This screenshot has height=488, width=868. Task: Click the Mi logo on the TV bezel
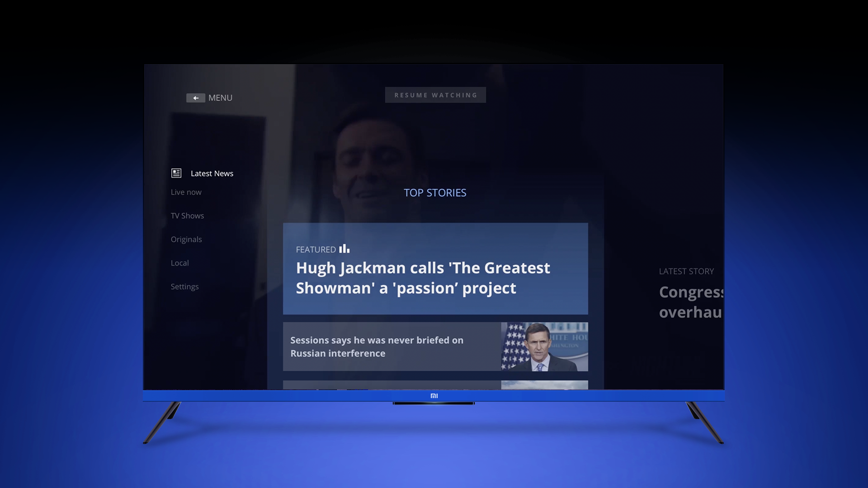[434, 396]
